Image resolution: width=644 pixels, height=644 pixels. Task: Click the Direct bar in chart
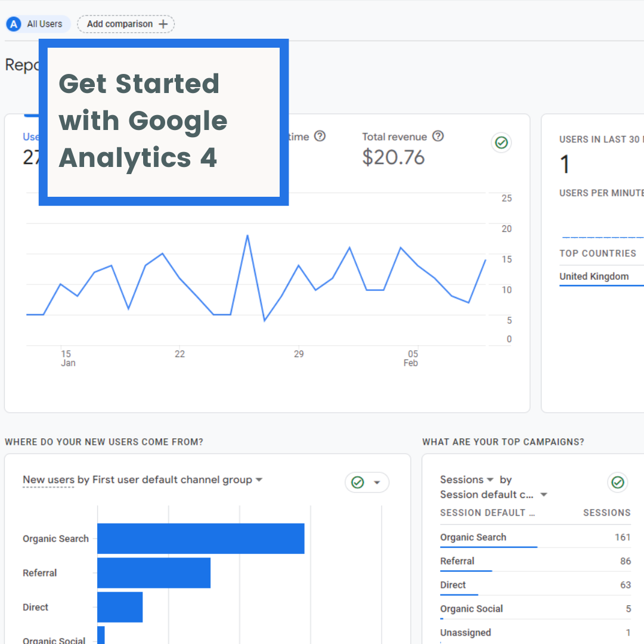pos(120,607)
